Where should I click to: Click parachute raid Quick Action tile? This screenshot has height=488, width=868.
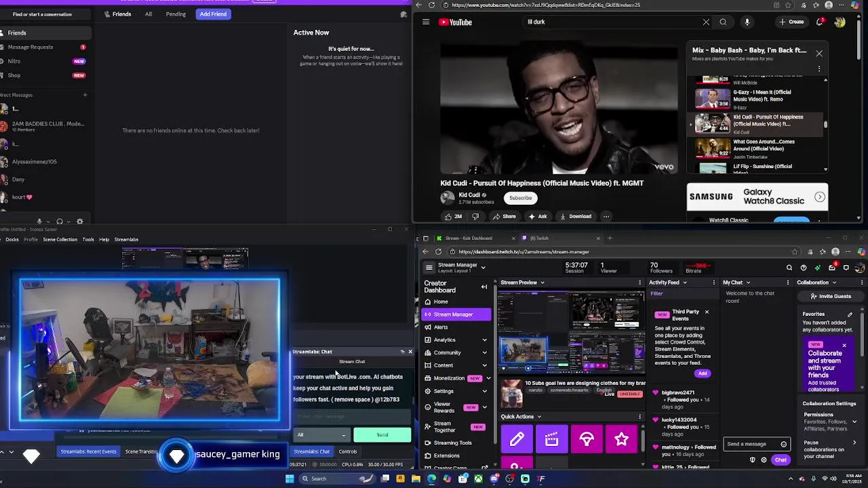(x=587, y=439)
